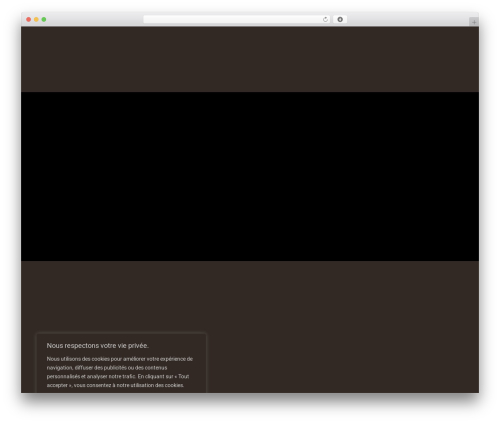Screen dimensions: 500x423
Task: Click heading "Nous respectons votre vie privée."
Action: (98, 346)
